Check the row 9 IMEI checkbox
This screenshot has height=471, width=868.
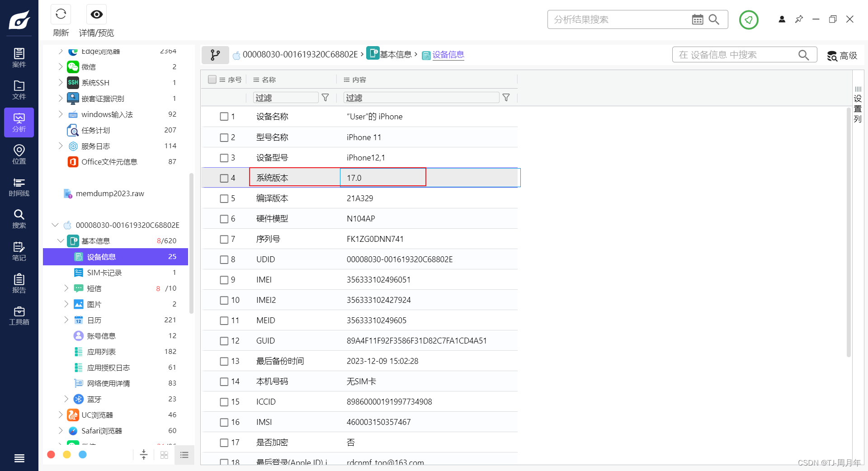click(x=224, y=280)
